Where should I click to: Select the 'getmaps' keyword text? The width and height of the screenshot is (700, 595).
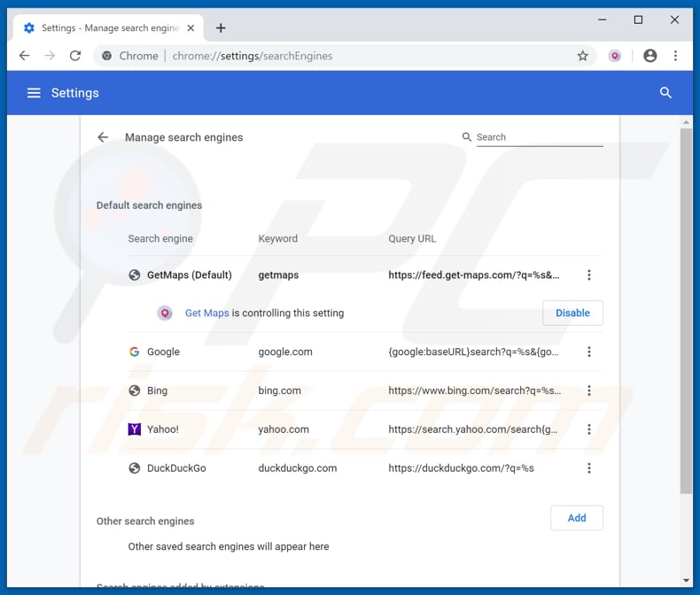(x=278, y=274)
